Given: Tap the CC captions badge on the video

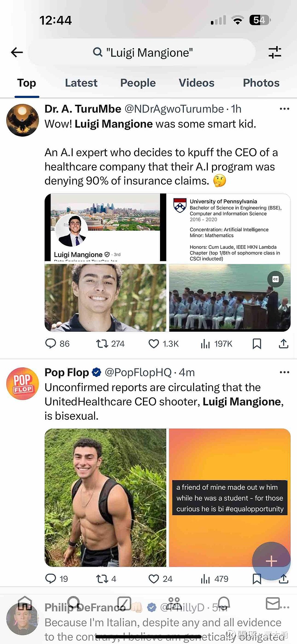Looking at the screenshot, I should tap(275, 279).
